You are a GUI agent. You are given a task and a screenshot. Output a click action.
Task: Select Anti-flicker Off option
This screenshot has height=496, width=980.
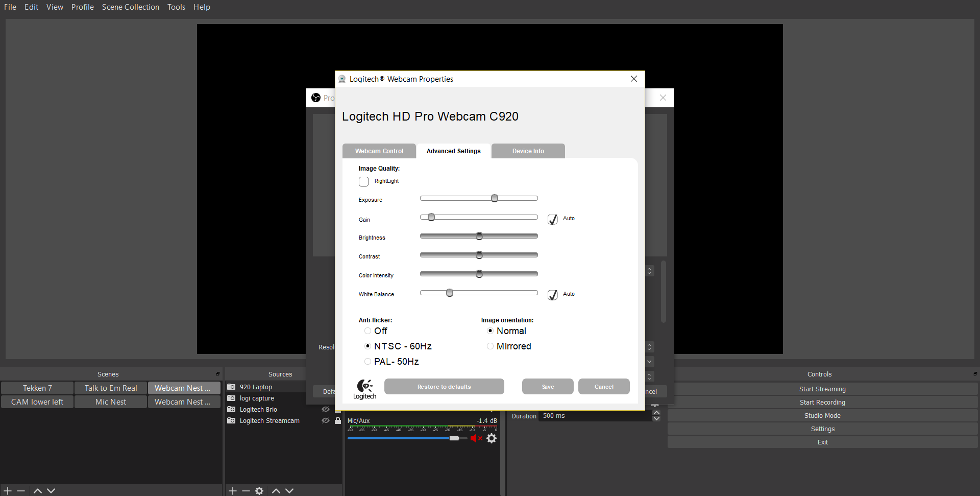367,331
